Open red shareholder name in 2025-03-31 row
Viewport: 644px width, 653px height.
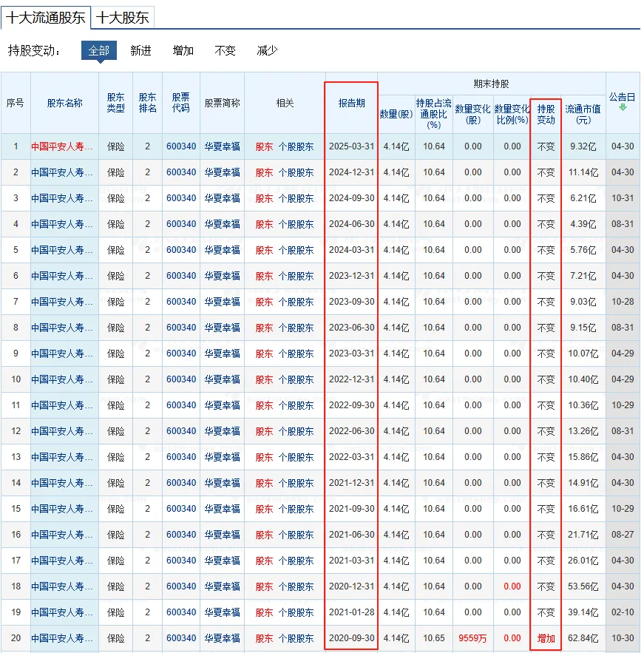(62, 146)
